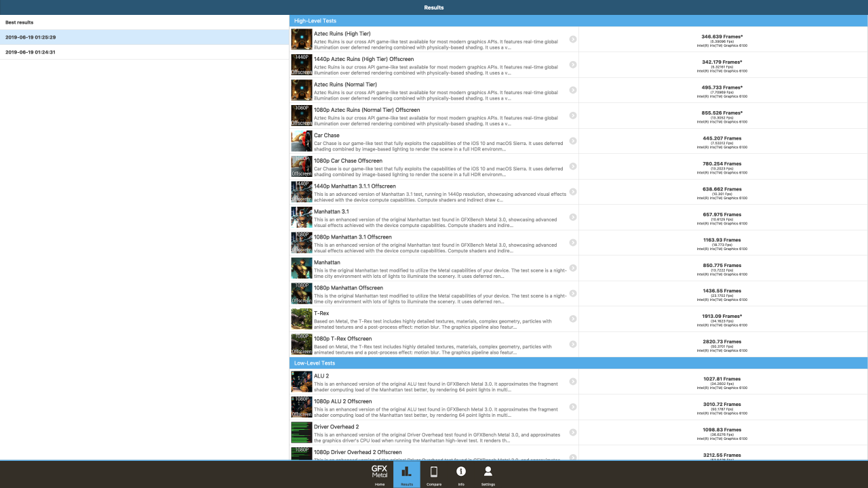Viewport: 868px width, 488px height.
Task: Expand ALU 2 details arrow
Action: pyautogui.click(x=573, y=382)
